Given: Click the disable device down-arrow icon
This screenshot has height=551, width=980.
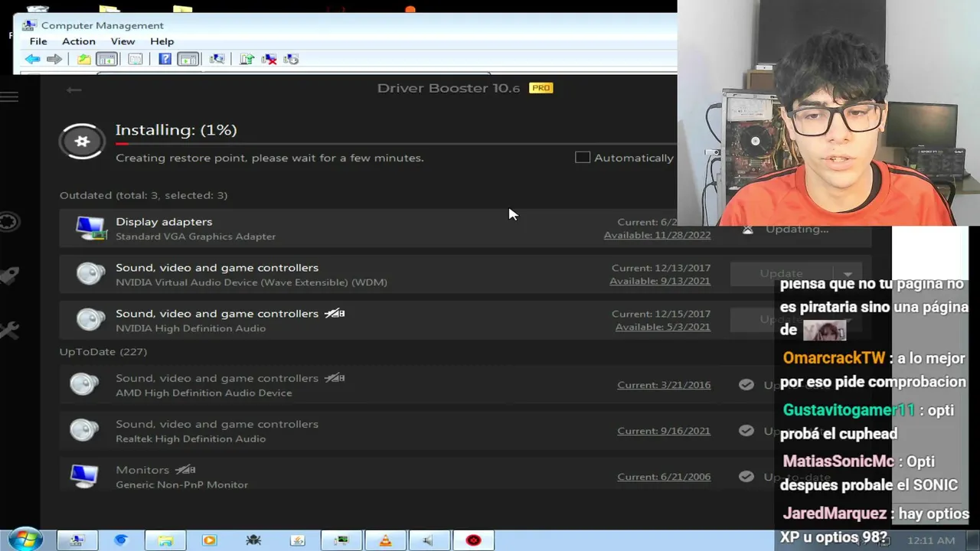Looking at the screenshot, I should (x=291, y=59).
